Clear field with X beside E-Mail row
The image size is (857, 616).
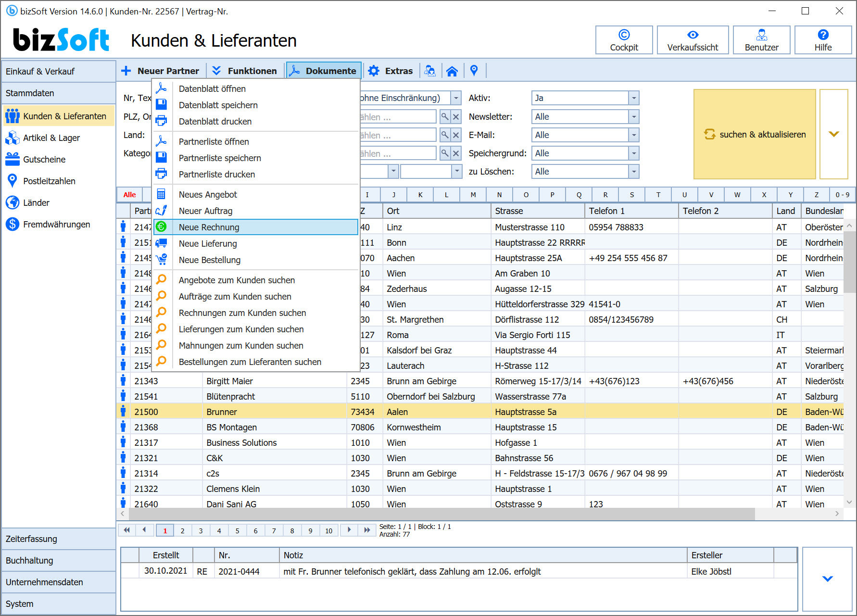tap(456, 135)
